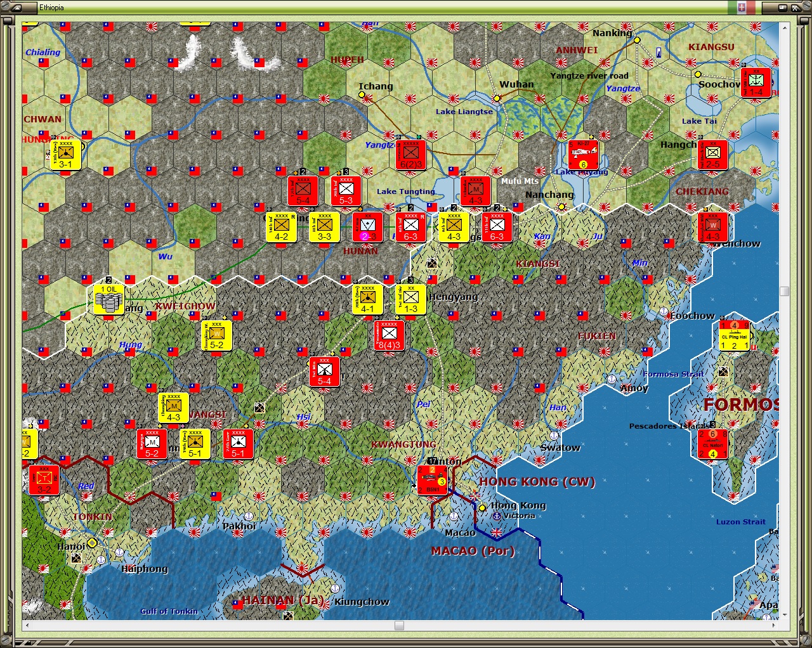
Task: Click the yellow 1 OIL resource counter
Action: pos(108,299)
